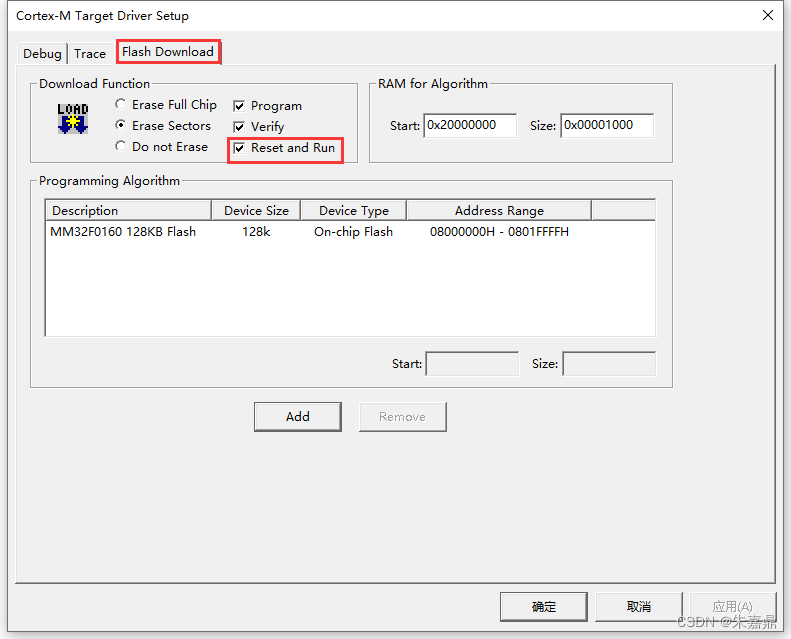This screenshot has height=639, width=791.
Task: Open the Trace tab
Action: pos(90,53)
